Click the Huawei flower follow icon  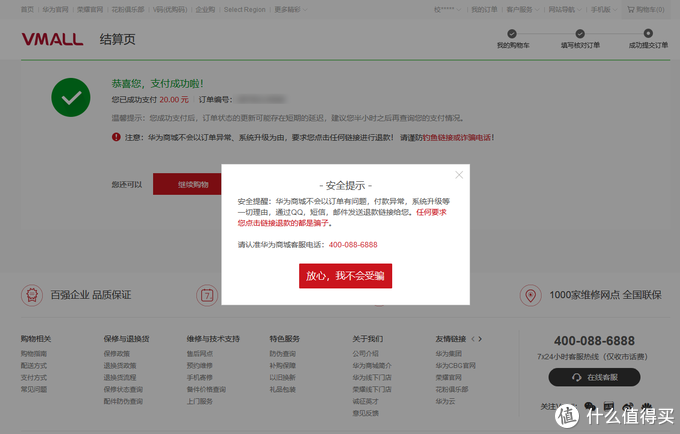(647, 407)
